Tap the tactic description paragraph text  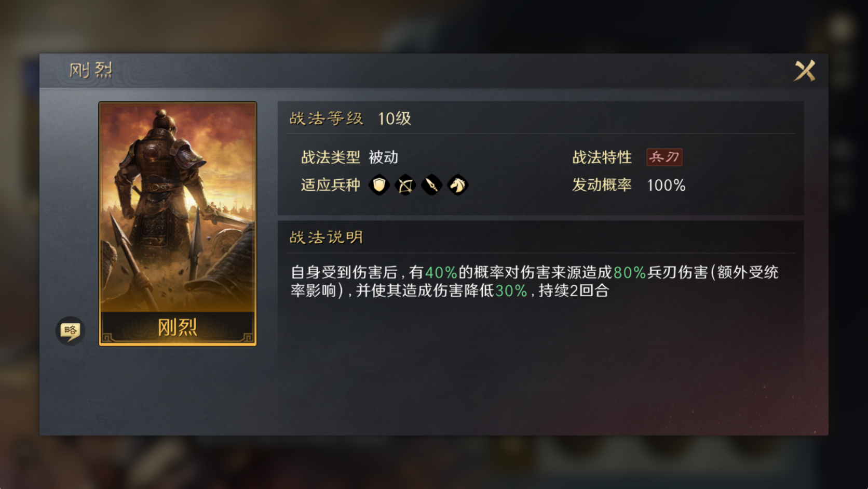tap(535, 281)
